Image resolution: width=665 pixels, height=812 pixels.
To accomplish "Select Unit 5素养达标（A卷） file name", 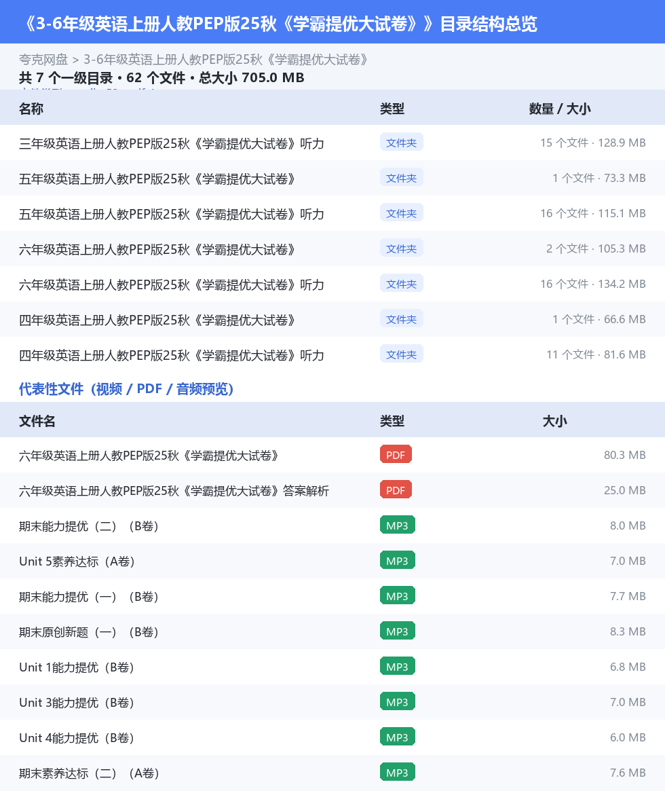I will coord(77,561).
